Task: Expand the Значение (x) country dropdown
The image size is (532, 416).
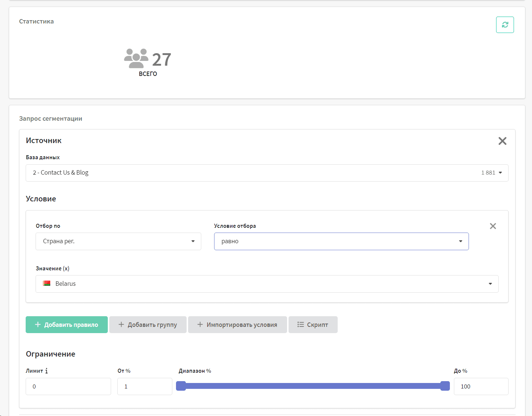Action: [x=267, y=284]
